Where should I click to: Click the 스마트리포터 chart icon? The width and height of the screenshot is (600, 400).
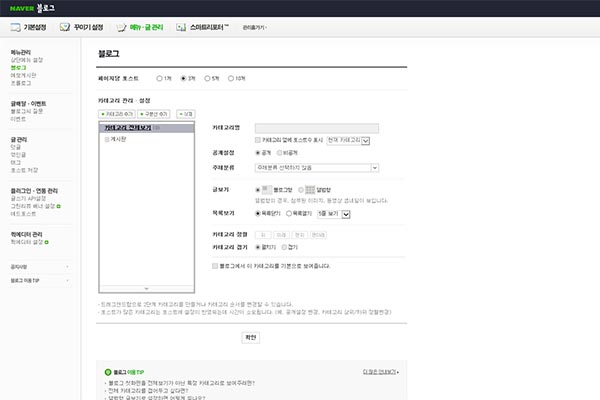pos(181,27)
